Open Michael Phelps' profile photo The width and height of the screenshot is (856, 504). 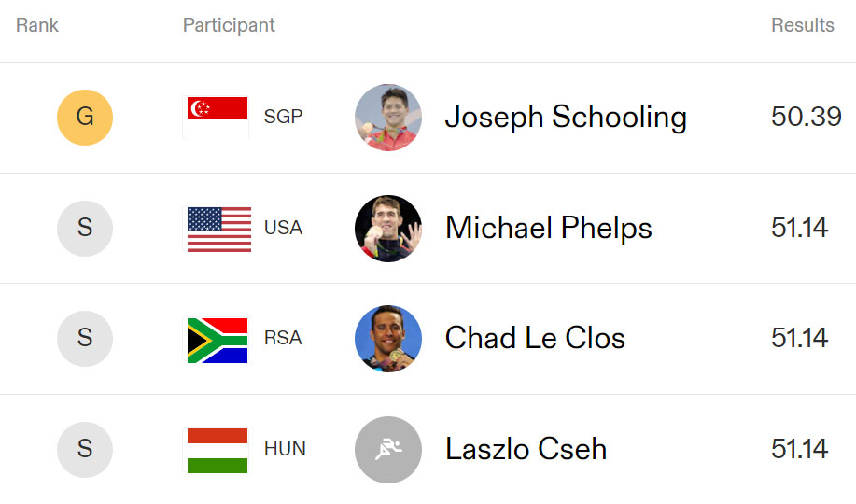coord(388,229)
